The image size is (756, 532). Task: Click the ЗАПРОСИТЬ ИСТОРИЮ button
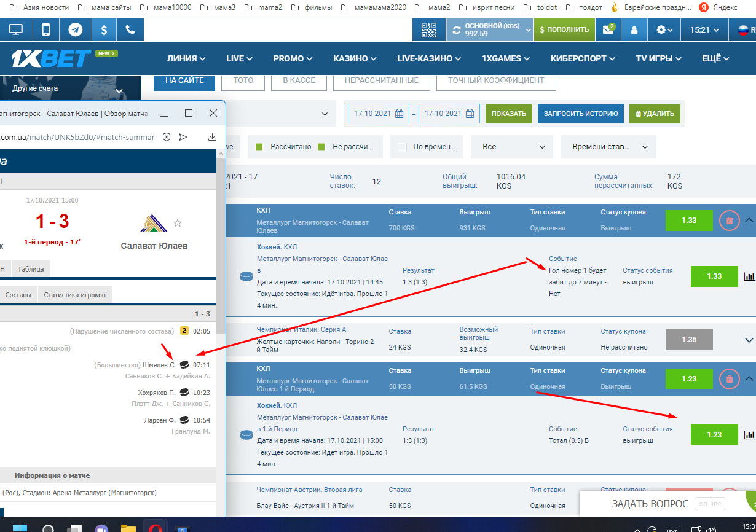pyautogui.click(x=581, y=114)
